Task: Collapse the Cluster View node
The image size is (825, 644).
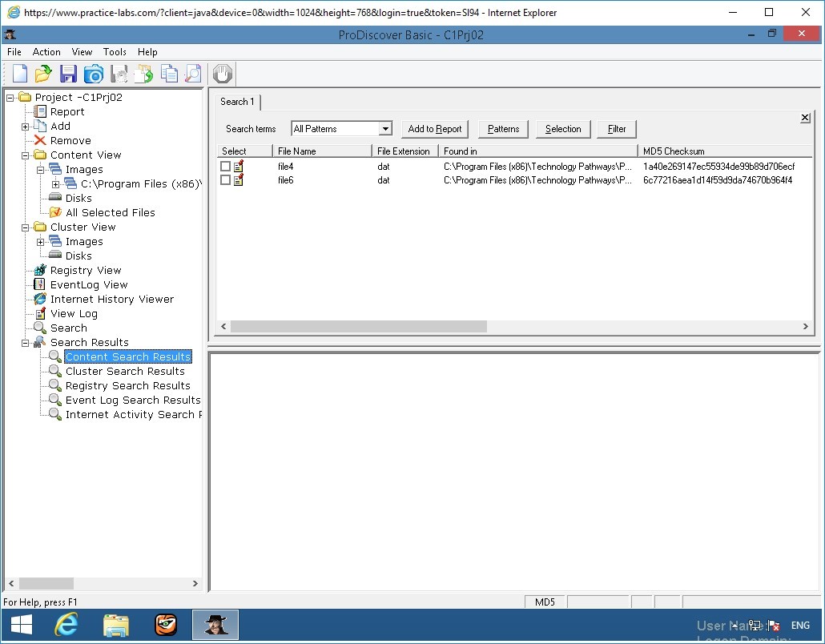Action: (26, 227)
